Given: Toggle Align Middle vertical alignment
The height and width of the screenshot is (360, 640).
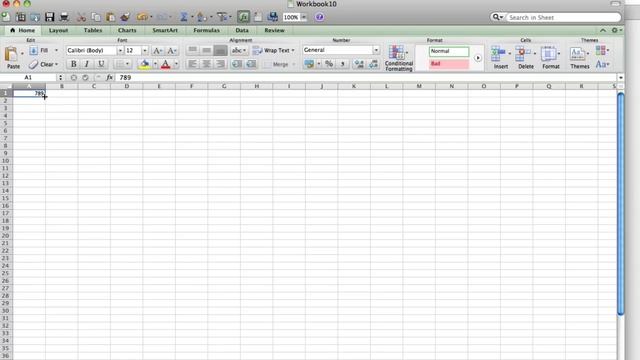Looking at the screenshot, I should pyautogui.click(x=207, y=50).
